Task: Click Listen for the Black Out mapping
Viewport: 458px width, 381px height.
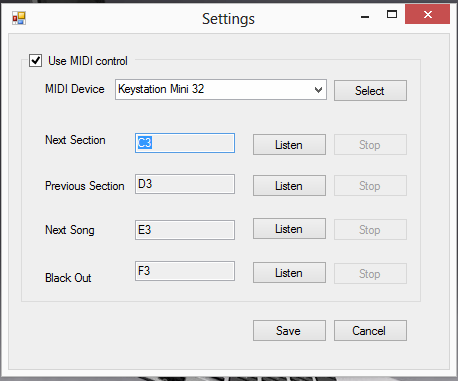Action: (289, 273)
